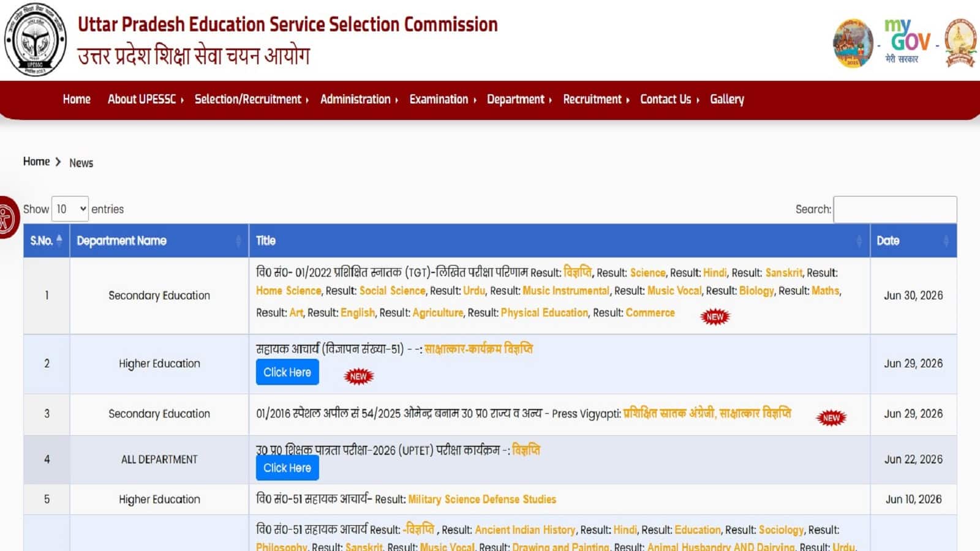The image size is (980, 551).
Task: Click Click Here button for UPTET row
Action: coord(287,468)
